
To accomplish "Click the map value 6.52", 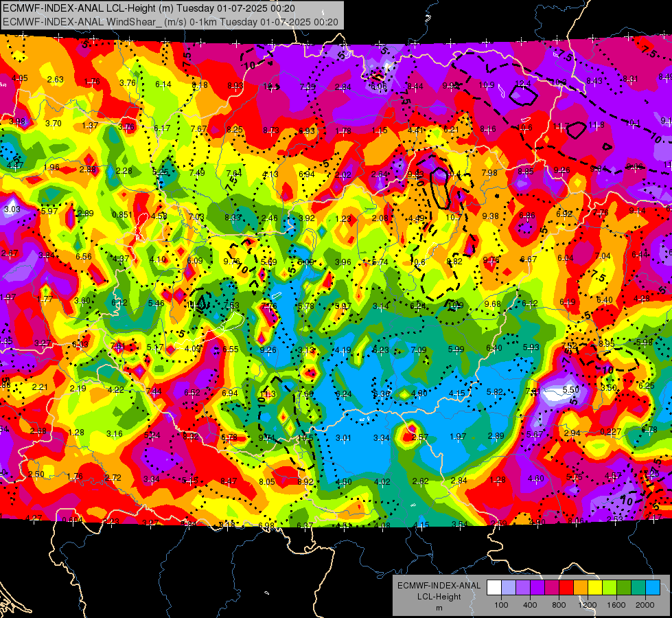I will point(192,392).
